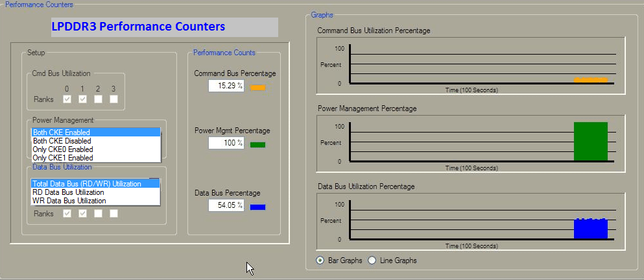Pick Only CKE0 Enabled option
This screenshot has width=644, height=280.
(95, 149)
